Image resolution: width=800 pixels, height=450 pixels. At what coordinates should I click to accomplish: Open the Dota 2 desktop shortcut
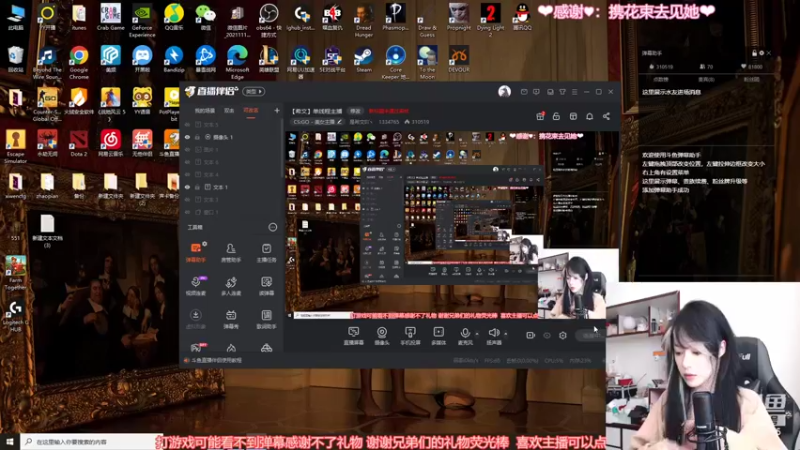point(79,143)
